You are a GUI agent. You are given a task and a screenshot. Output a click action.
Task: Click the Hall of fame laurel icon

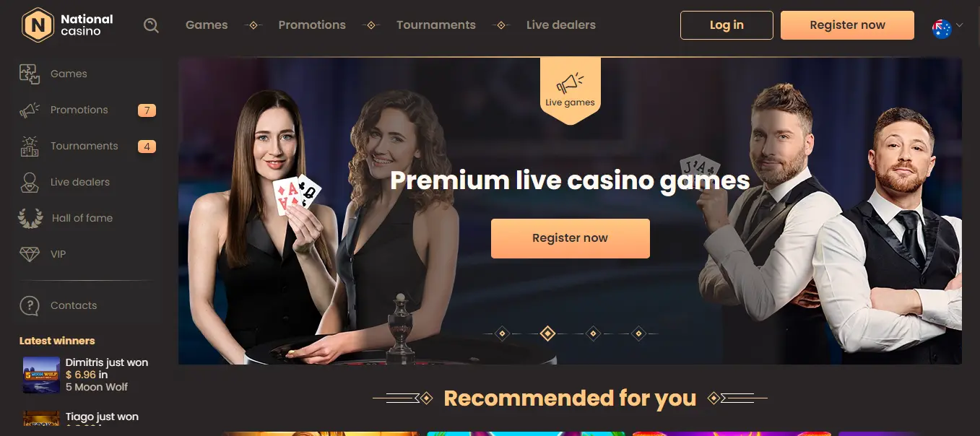30,218
